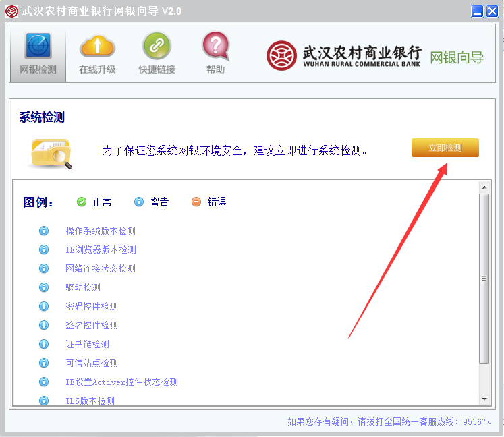Click the 立即检测 button
This screenshot has width=504, height=437.
[x=445, y=148]
